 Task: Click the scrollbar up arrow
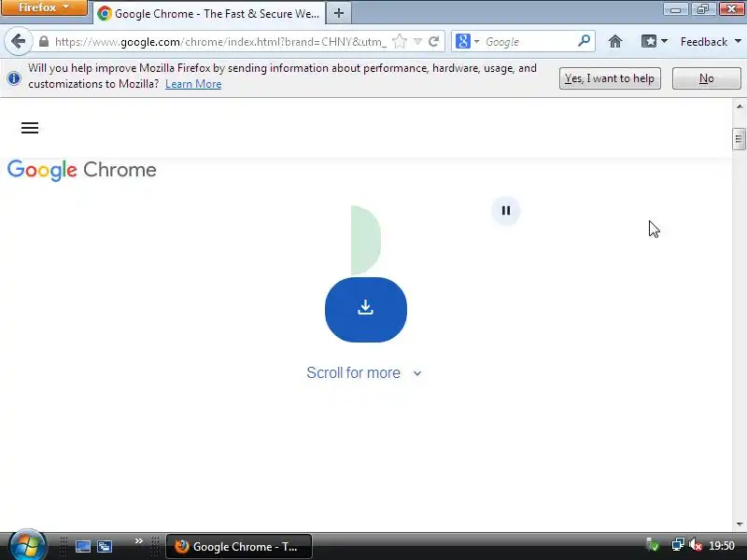pos(740,106)
